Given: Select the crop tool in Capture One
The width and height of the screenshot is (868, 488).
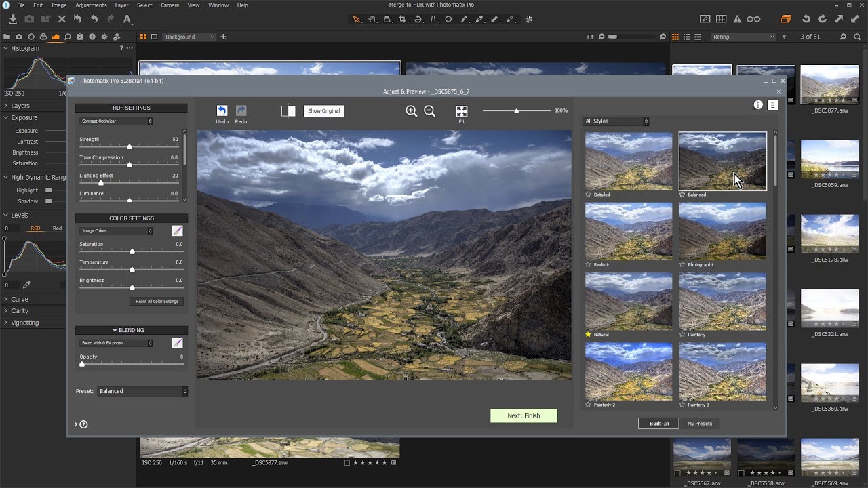Looking at the screenshot, I should (403, 20).
